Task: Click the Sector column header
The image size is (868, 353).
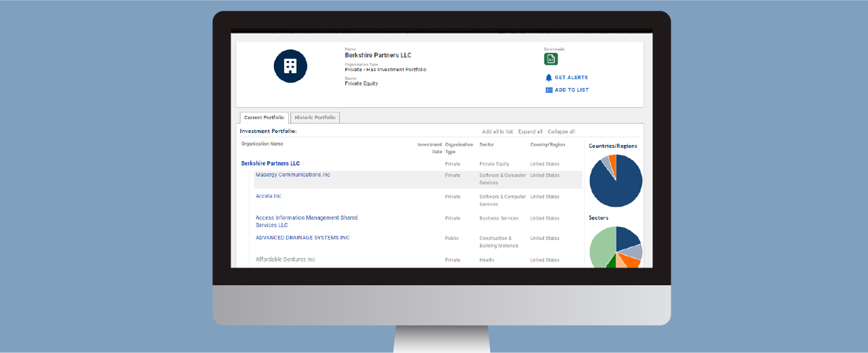Action: tap(487, 144)
